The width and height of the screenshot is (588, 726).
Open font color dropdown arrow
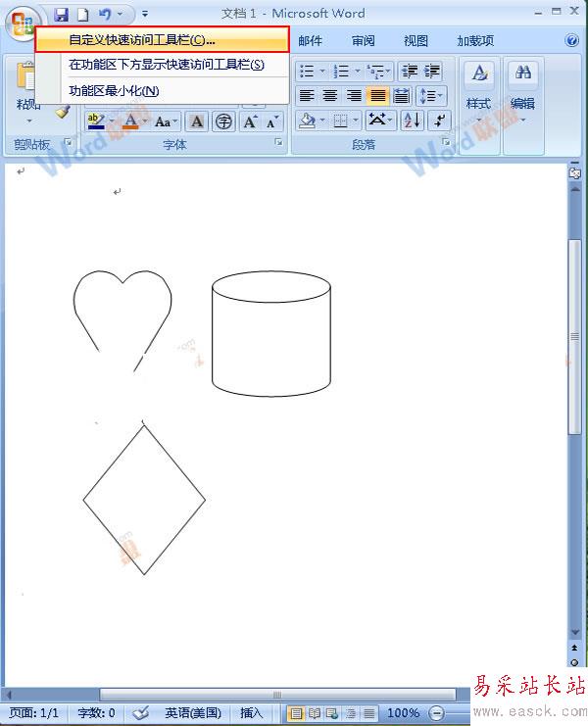pos(145,121)
